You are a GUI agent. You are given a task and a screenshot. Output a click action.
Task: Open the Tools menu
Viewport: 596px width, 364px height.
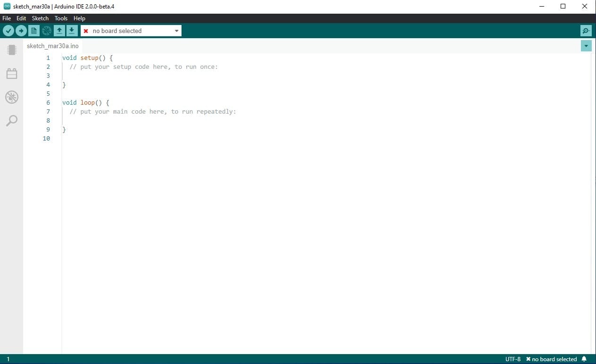pos(61,18)
